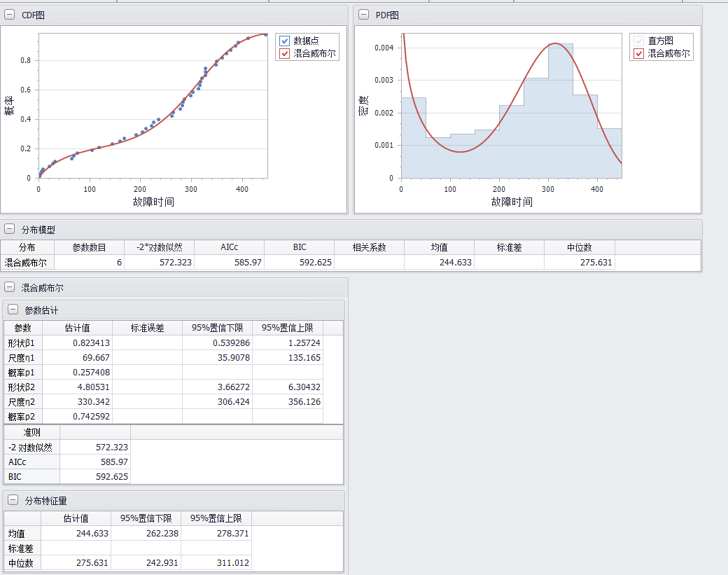The width and height of the screenshot is (728, 575).
Task: Click the 相关系数 column header
Action: [369, 247]
